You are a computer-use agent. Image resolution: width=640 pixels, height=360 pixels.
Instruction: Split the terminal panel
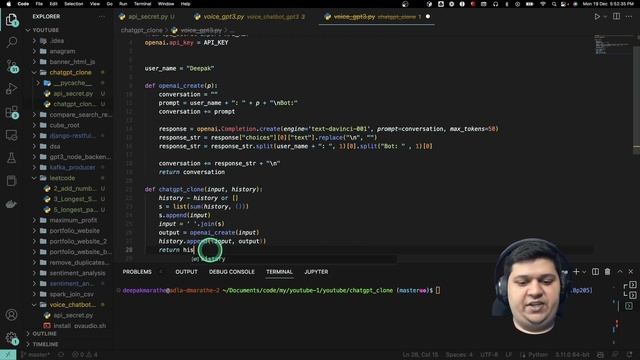click(x=595, y=271)
